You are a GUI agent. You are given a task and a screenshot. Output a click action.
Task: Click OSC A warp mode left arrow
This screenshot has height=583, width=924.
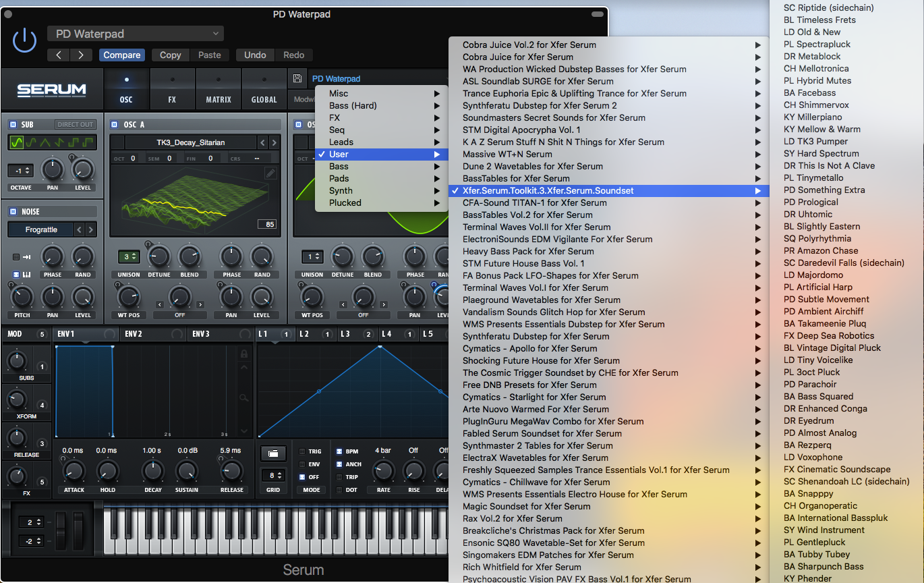coord(159,305)
